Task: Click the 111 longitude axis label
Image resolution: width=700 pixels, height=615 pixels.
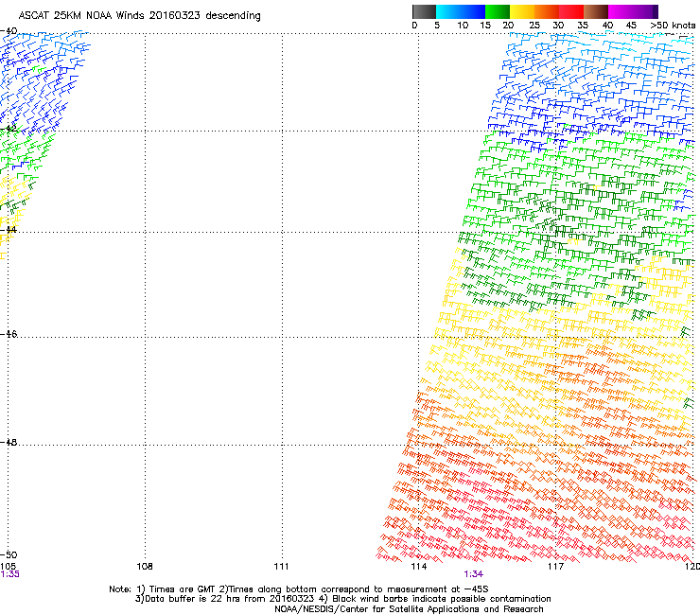Action: pyautogui.click(x=281, y=567)
